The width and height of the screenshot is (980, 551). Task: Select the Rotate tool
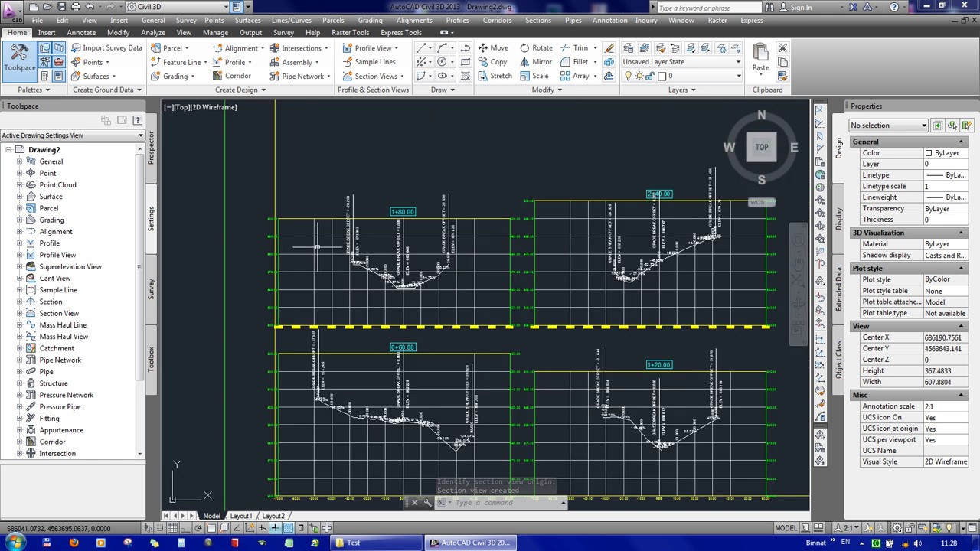tap(536, 47)
